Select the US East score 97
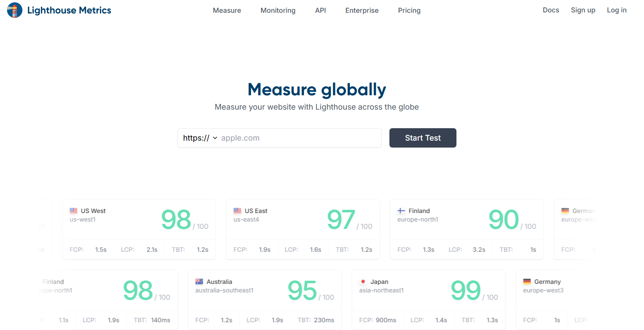 341,220
